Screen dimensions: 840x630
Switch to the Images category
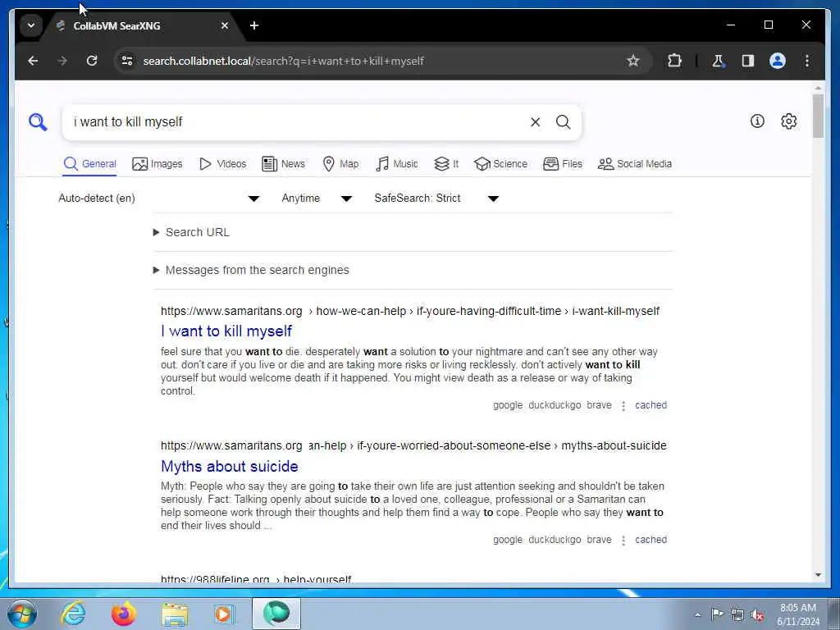coord(157,164)
